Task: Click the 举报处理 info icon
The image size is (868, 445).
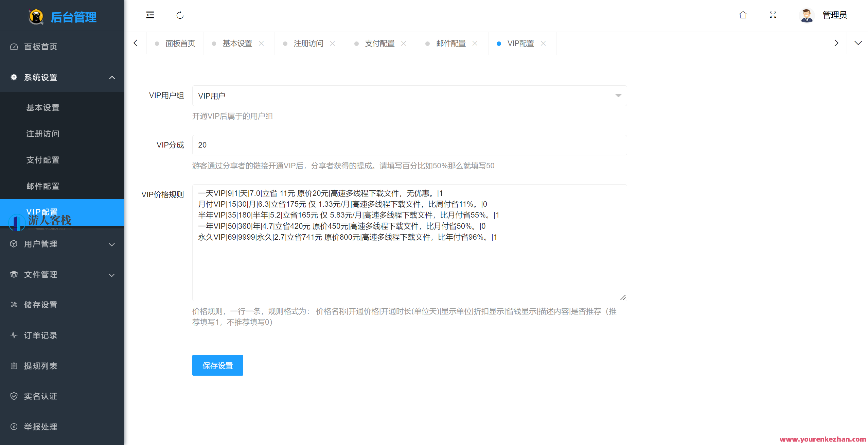Action: click(14, 427)
